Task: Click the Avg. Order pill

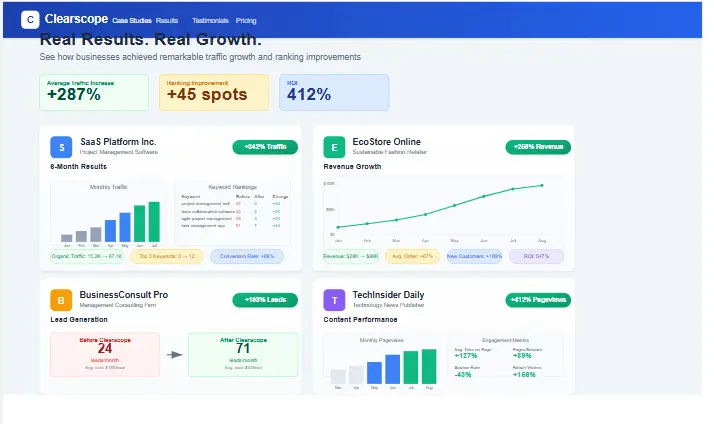Action: point(413,256)
